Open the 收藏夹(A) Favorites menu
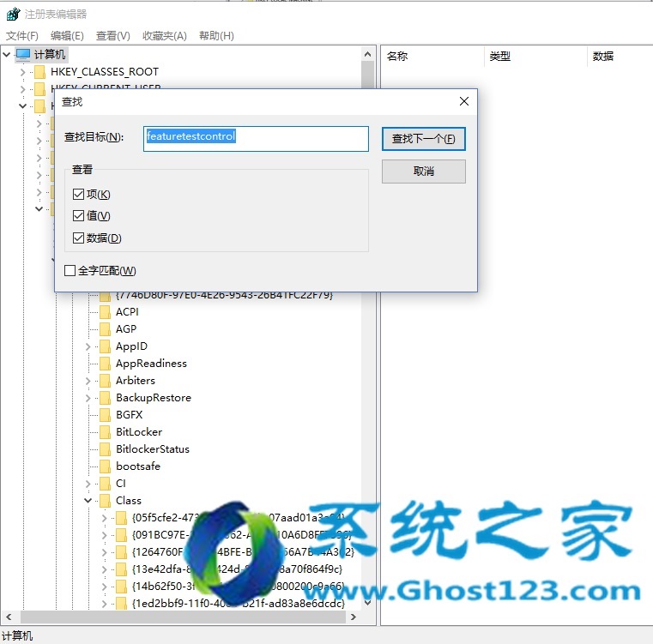This screenshot has width=653, height=644. click(x=165, y=36)
